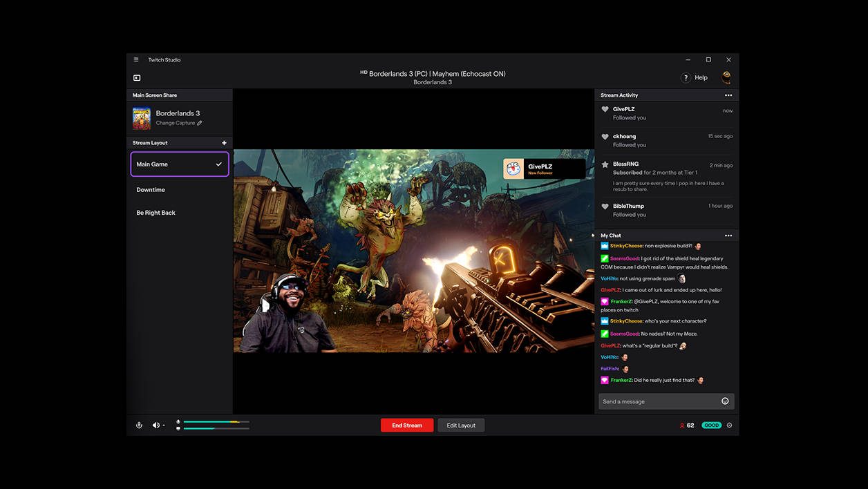Focus the Send a message field

click(659, 401)
